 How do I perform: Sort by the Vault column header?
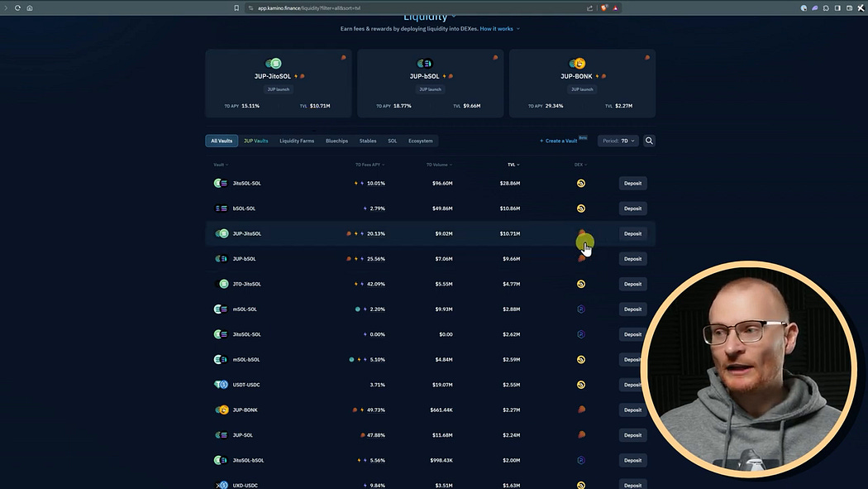pyautogui.click(x=221, y=165)
